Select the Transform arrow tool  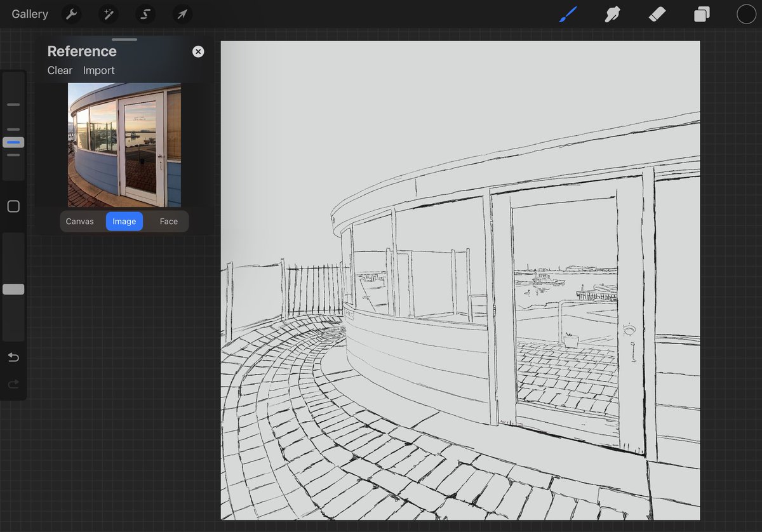[182, 14]
